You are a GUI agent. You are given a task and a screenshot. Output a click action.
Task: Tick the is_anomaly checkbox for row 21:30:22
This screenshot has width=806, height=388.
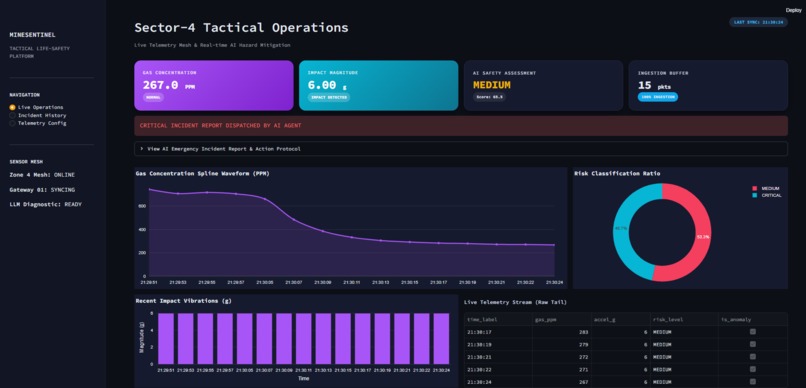pos(753,369)
